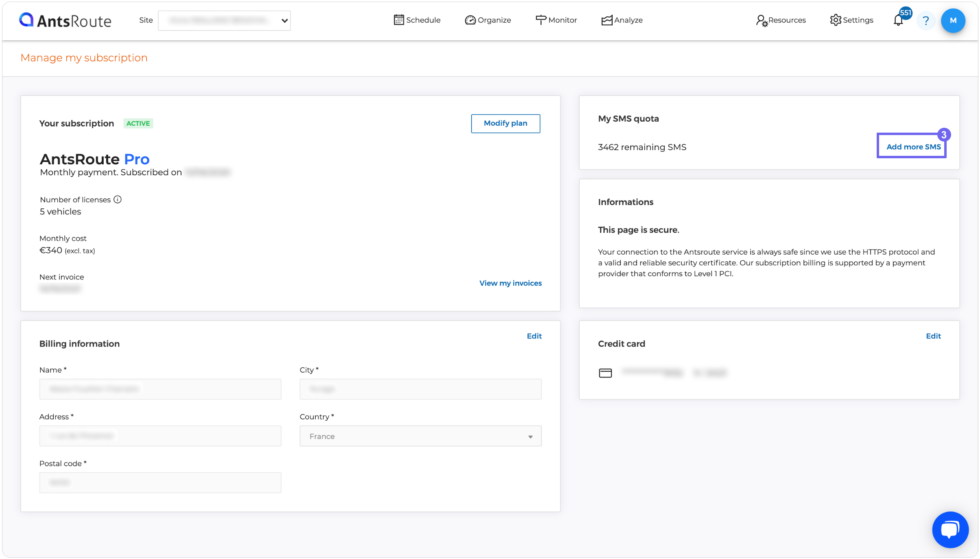
Task: Open View my invoices link
Action: point(510,283)
